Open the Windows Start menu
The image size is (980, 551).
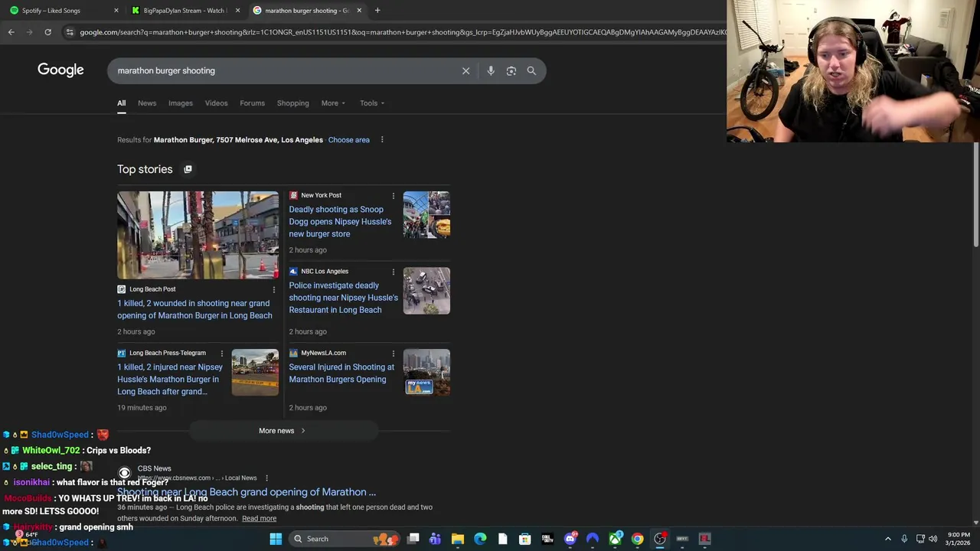pyautogui.click(x=276, y=539)
